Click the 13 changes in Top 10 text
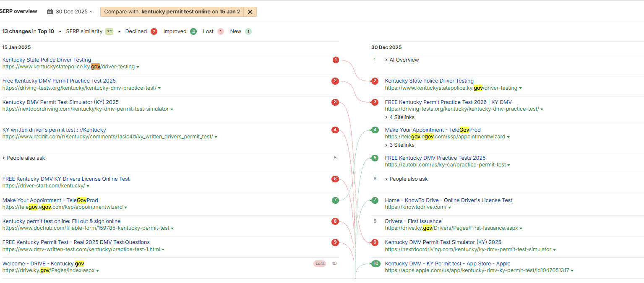 (x=28, y=31)
